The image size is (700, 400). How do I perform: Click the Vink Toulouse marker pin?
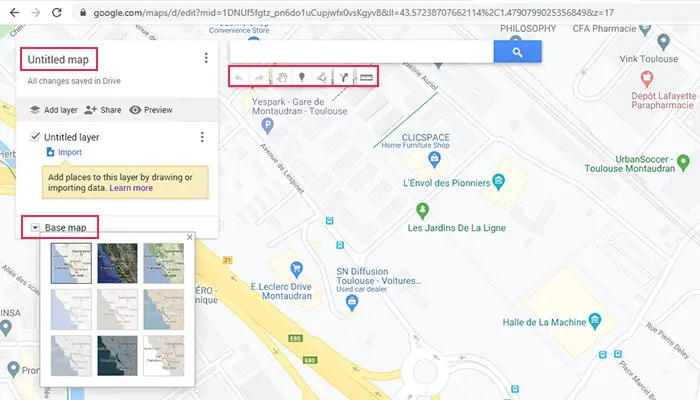pyautogui.click(x=663, y=42)
